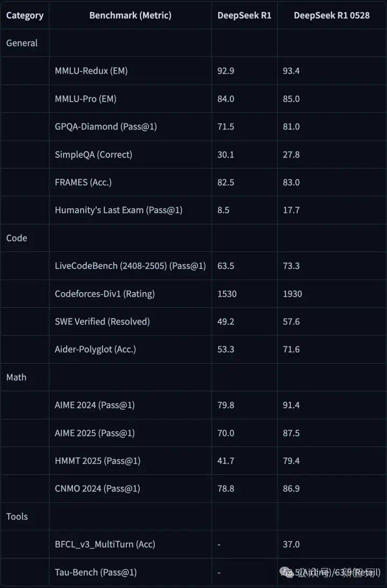Click the Codeforces-Div1 score 1930
Image resolution: width=387 pixels, height=588 pixels.
[x=292, y=294]
